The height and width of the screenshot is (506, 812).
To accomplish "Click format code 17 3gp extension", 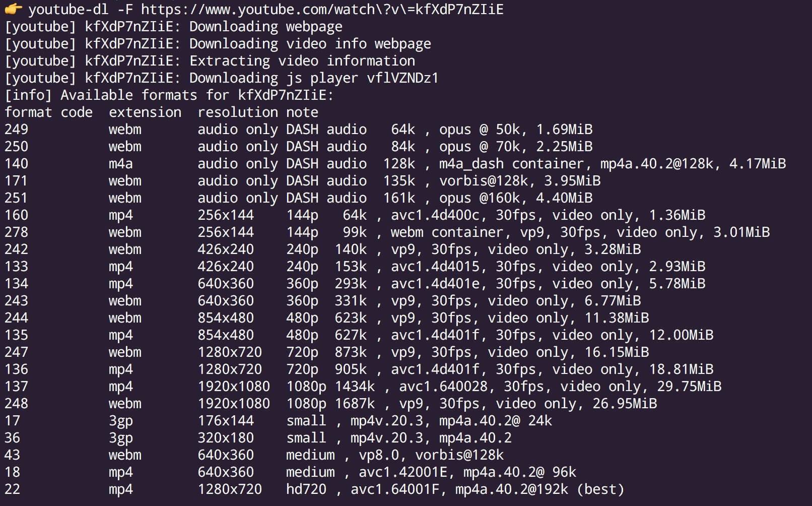I will point(121,421).
